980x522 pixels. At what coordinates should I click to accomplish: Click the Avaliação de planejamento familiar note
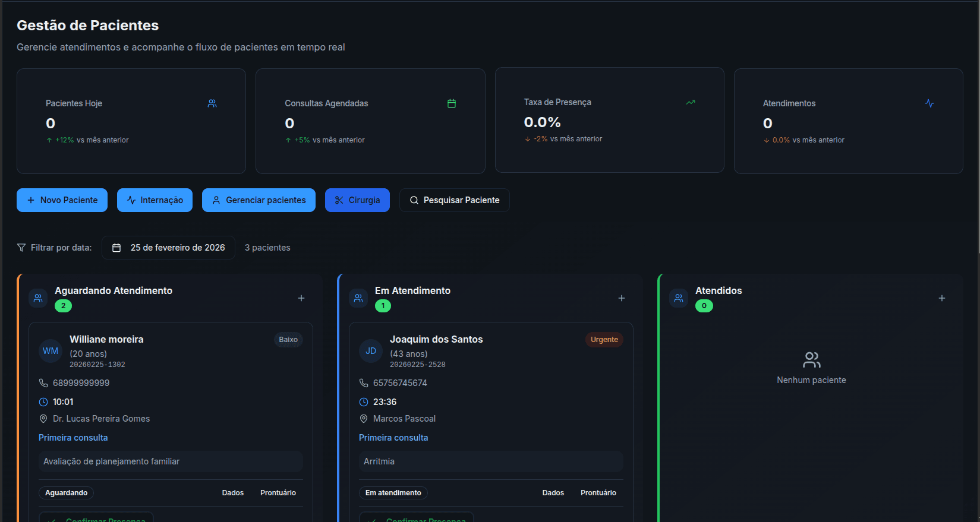click(x=171, y=461)
